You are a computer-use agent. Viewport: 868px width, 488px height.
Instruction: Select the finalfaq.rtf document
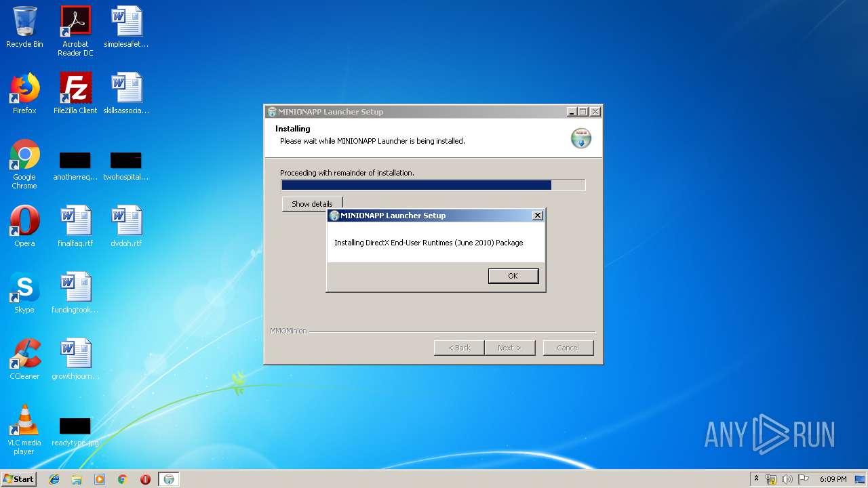pos(75,226)
